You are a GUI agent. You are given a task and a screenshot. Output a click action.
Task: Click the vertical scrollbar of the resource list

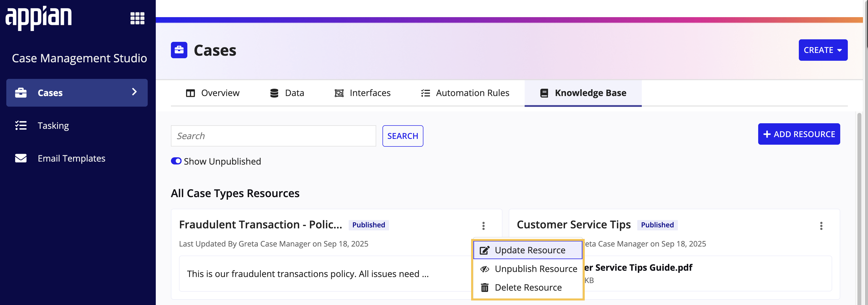pos(859,208)
